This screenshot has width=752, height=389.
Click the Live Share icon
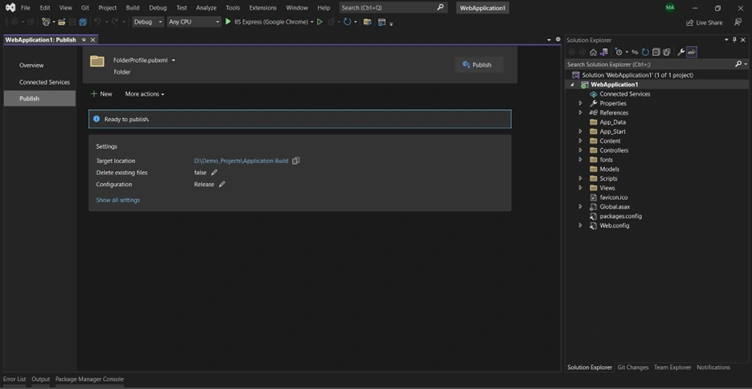click(690, 23)
